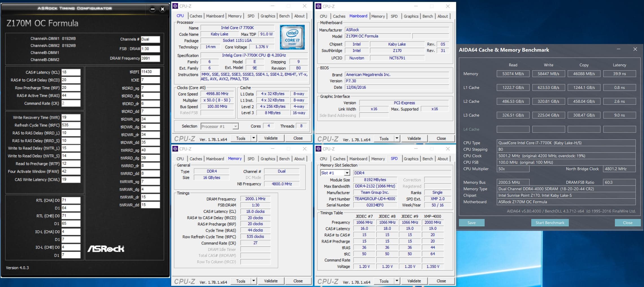
Task: Click Memory Latency value 39.9 ns
Action: [x=619, y=74]
